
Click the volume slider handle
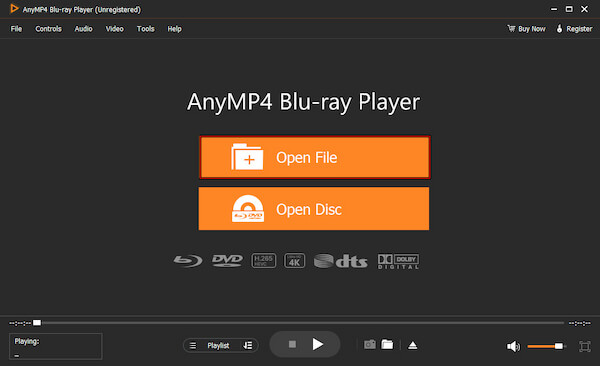559,346
